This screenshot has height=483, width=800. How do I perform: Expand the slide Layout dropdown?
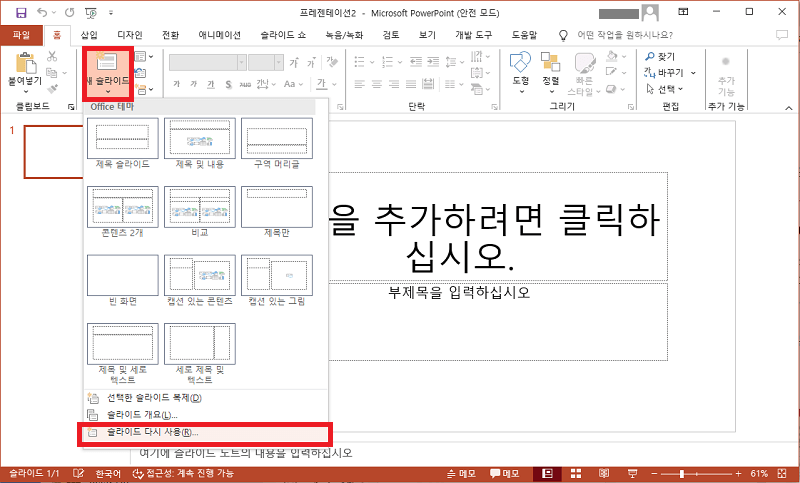pyautogui.click(x=143, y=56)
